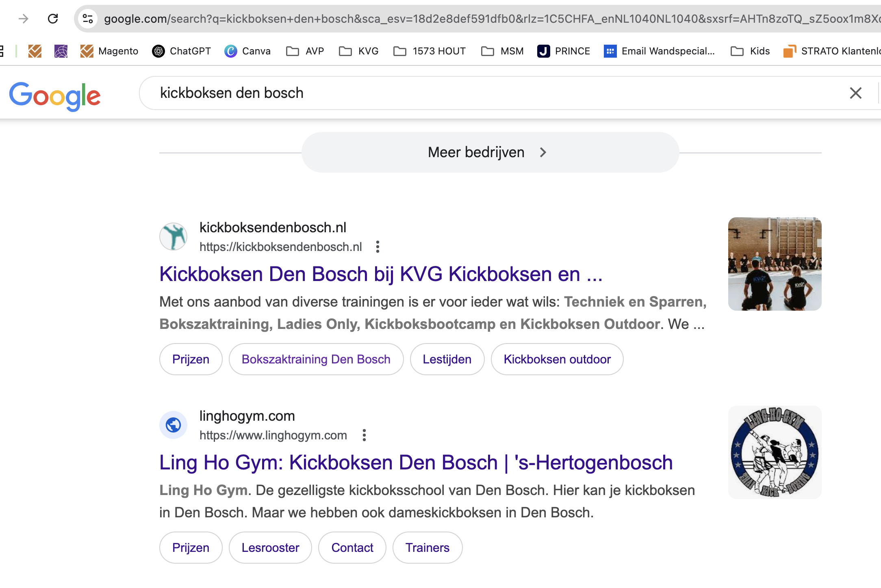
Task: Click the browser reload icon
Action: 53,19
